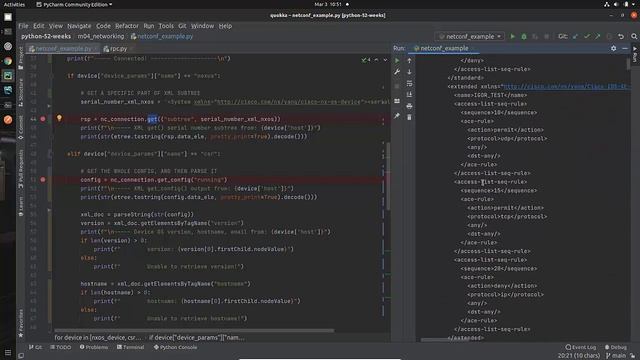Expand the inspections widget arrows in the editor
Screen dimensions: 640x360
[381, 60]
